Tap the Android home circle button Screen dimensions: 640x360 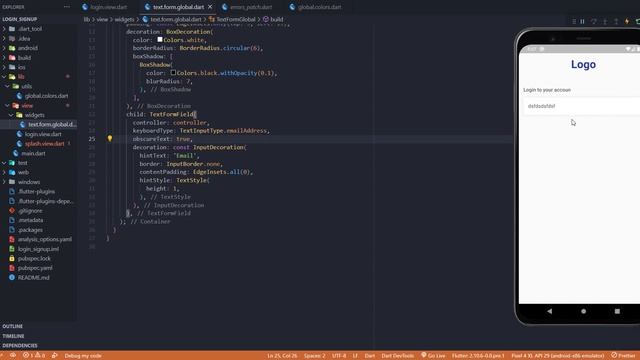[583, 311]
